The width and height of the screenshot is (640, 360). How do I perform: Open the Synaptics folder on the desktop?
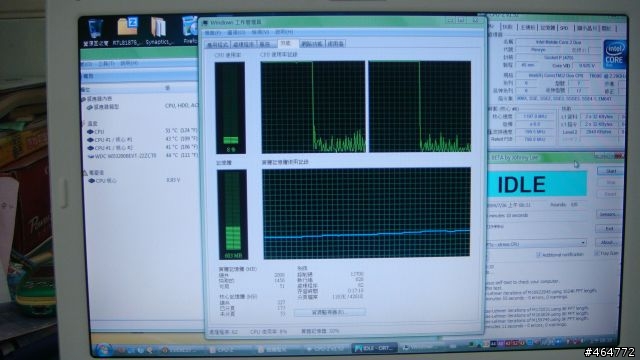[x=160, y=31]
